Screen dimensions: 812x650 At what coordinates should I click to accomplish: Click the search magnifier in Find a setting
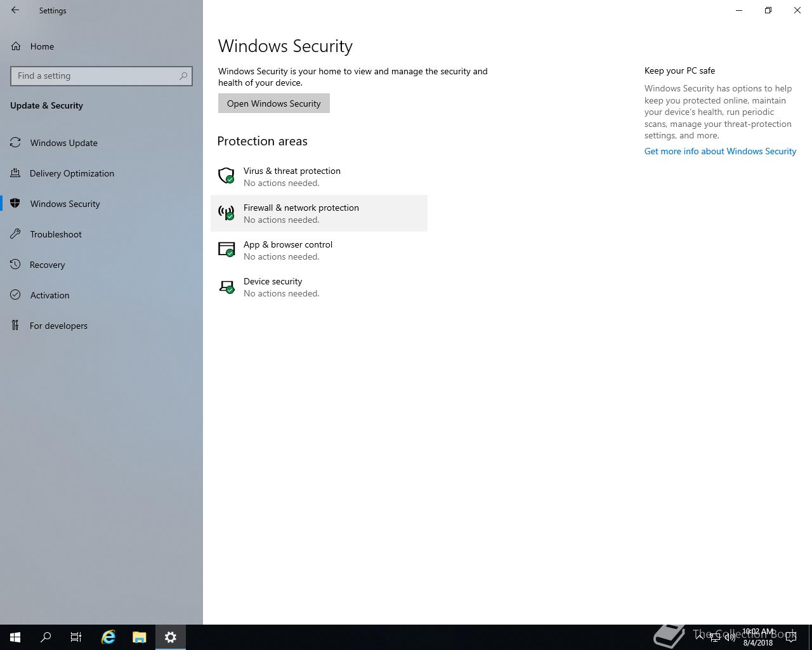183,76
